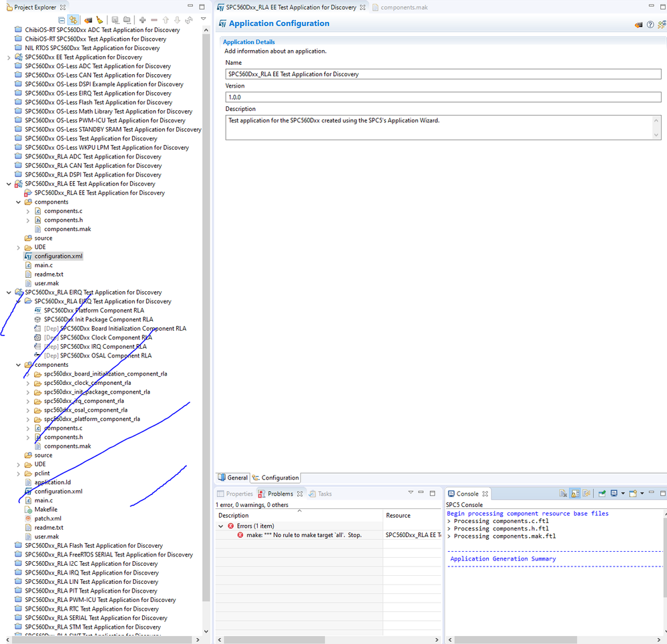Click the move up arrow icon

pyautogui.click(x=166, y=20)
